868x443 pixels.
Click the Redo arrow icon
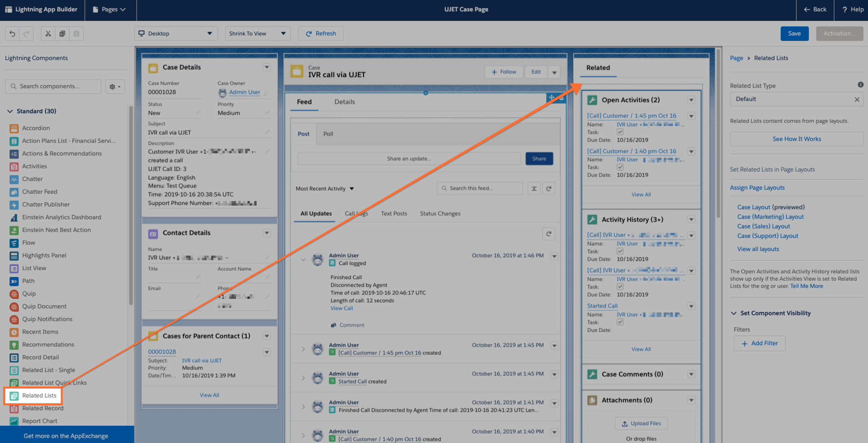26,34
